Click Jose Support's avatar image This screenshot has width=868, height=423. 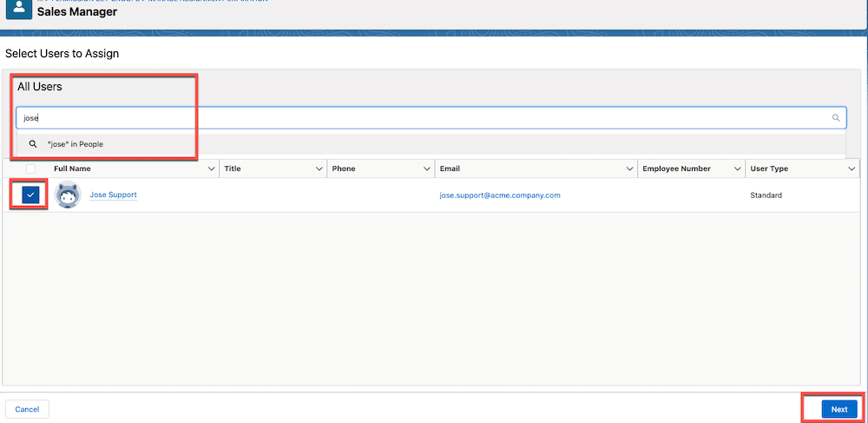[68, 195]
